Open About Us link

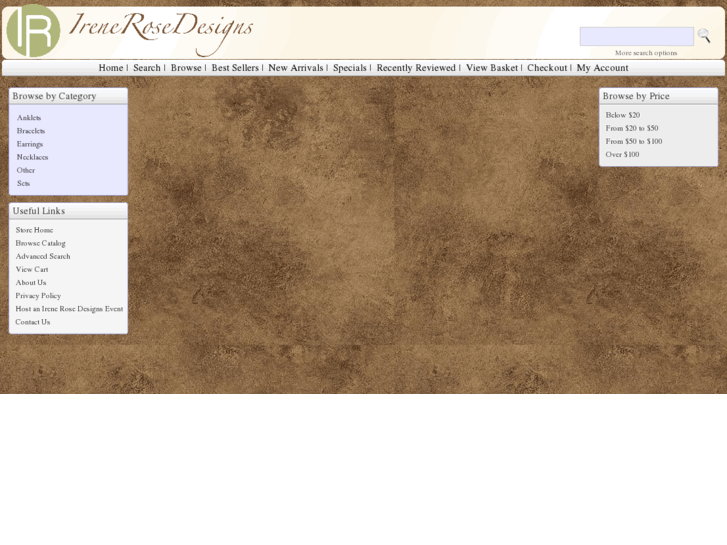[x=31, y=282]
